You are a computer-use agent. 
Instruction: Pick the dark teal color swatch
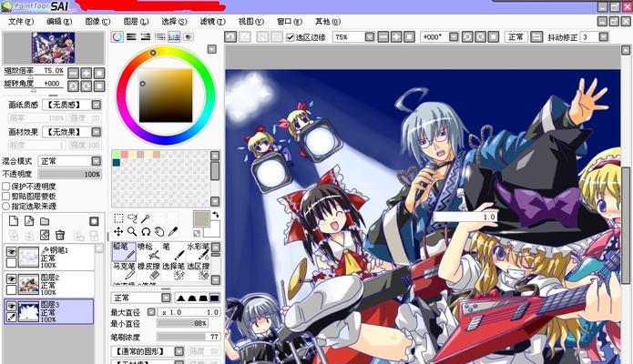coord(117,162)
